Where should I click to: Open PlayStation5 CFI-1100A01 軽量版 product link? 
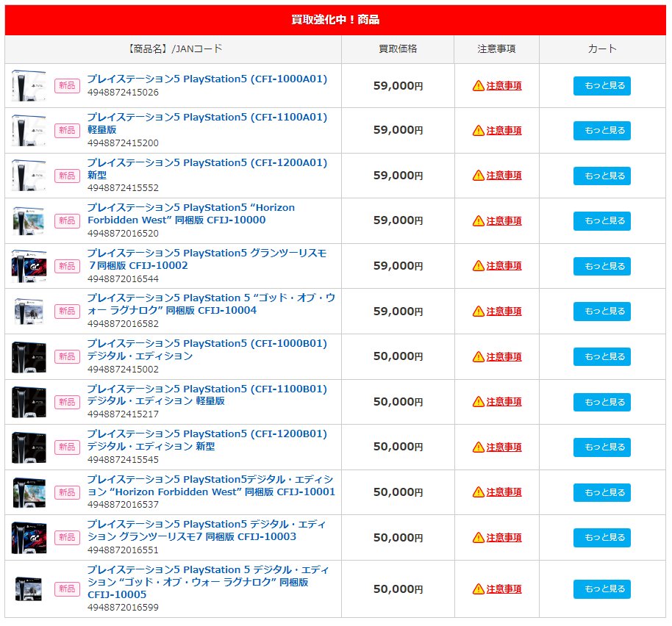[207, 123]
